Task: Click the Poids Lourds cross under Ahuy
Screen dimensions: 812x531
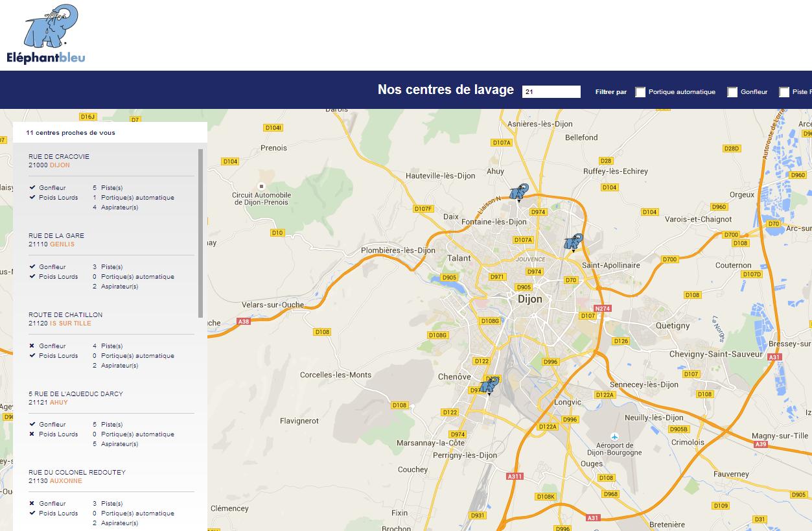Action: [32, 434]
